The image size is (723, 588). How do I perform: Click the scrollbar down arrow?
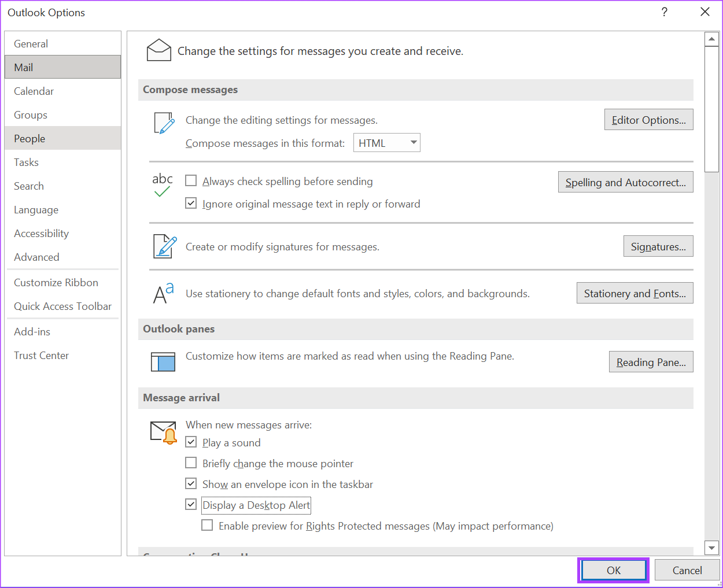[x=711, y=547]
